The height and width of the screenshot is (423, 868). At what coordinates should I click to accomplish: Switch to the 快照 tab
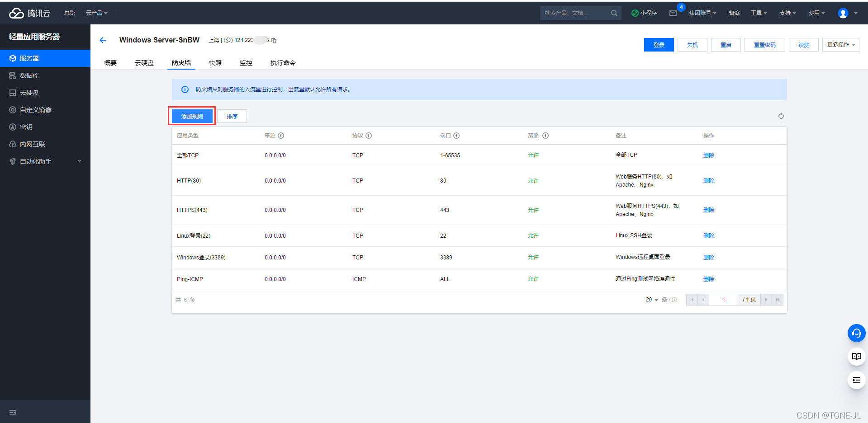click(x=215, y=63)
